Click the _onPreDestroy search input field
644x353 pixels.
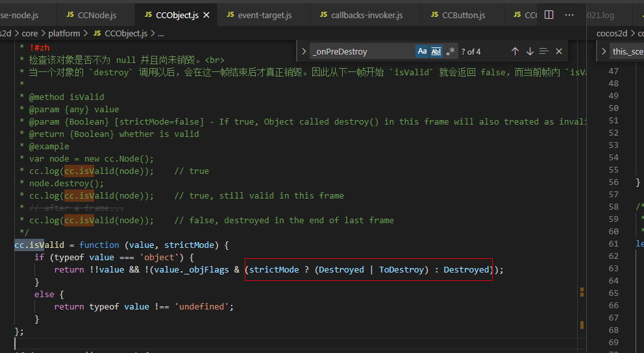pyautogui.click(x=360, y=51)
